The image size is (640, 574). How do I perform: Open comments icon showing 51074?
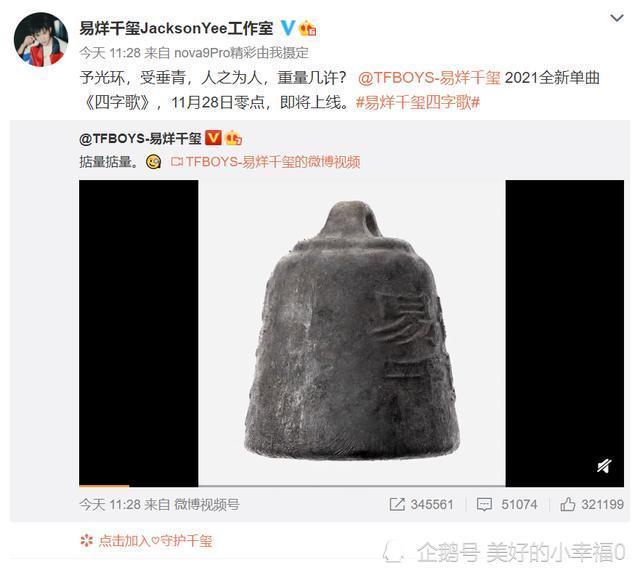coord(507,504)
